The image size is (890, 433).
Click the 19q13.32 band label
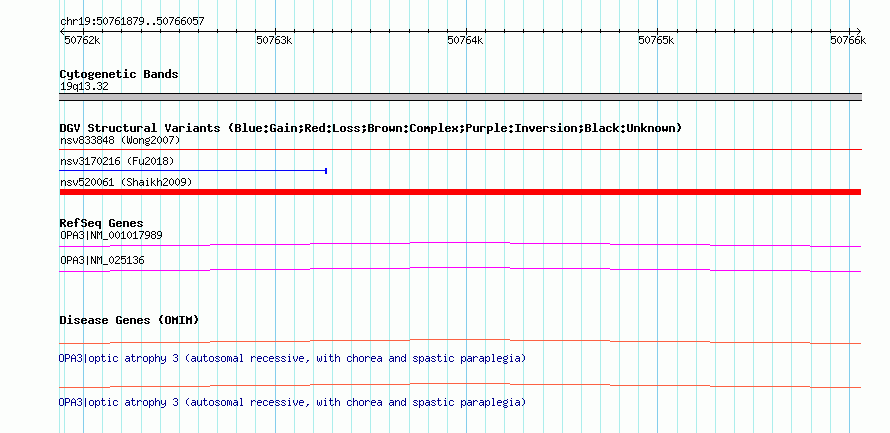pyautogui.click(x=84, y=87)
